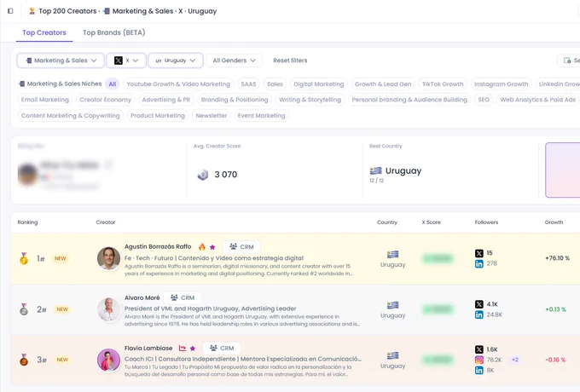Select Content Marketing & Copywriting niche
This screenshot has height=392, width=580.
(71, 116)
